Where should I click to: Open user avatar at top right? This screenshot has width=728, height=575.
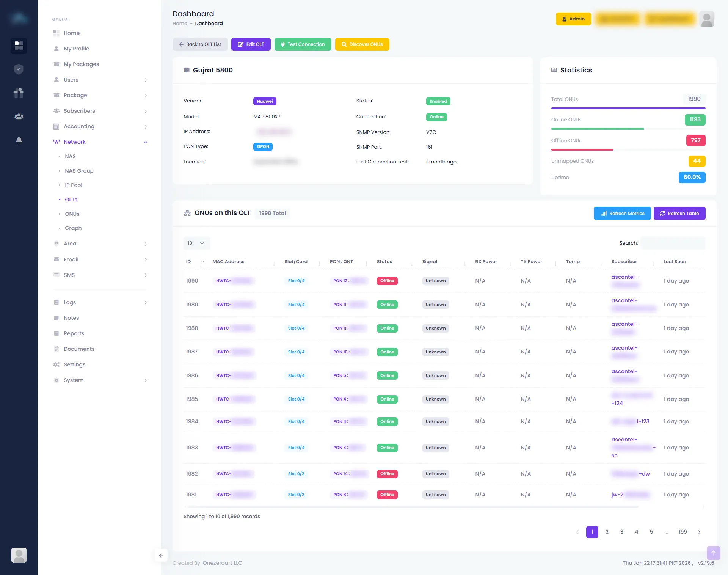pyautogui.click(x=706, y=19)
